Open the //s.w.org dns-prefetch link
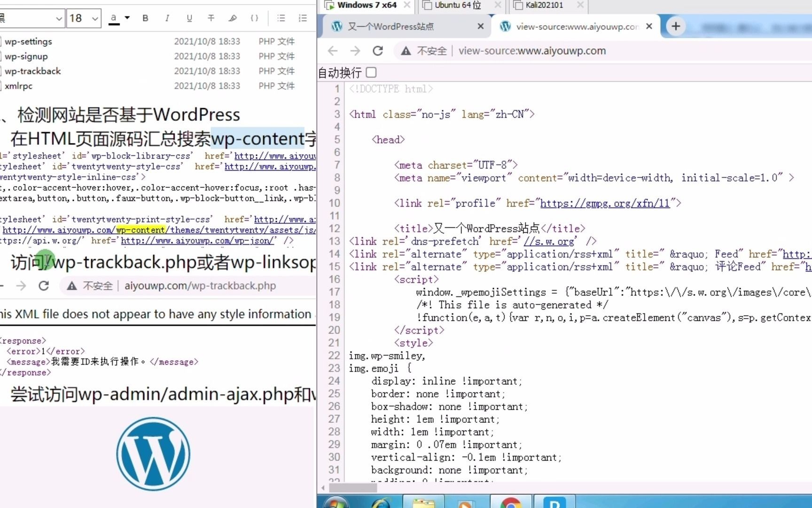This screenshot has height=508, width=812. click(x=549, y=241)
